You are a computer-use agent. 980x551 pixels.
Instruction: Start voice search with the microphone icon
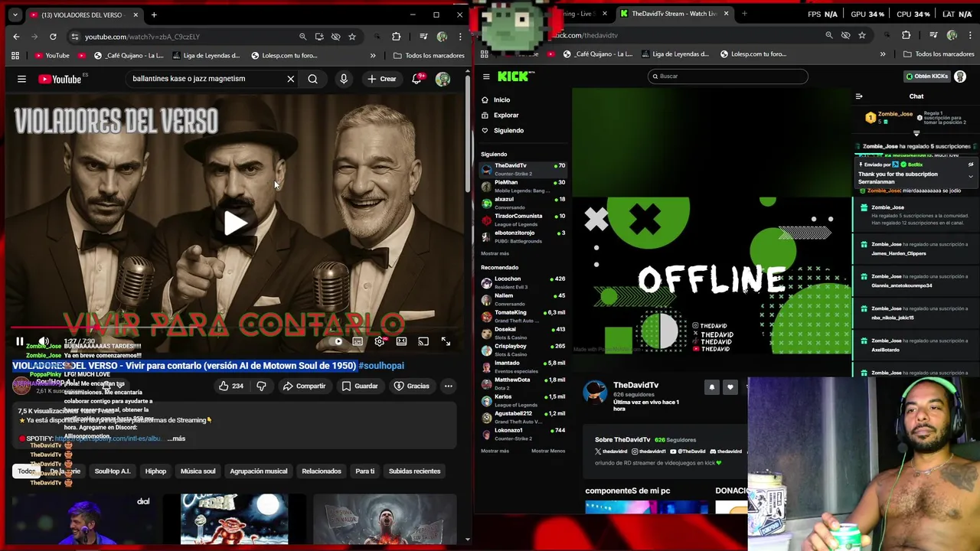(344, 79)
